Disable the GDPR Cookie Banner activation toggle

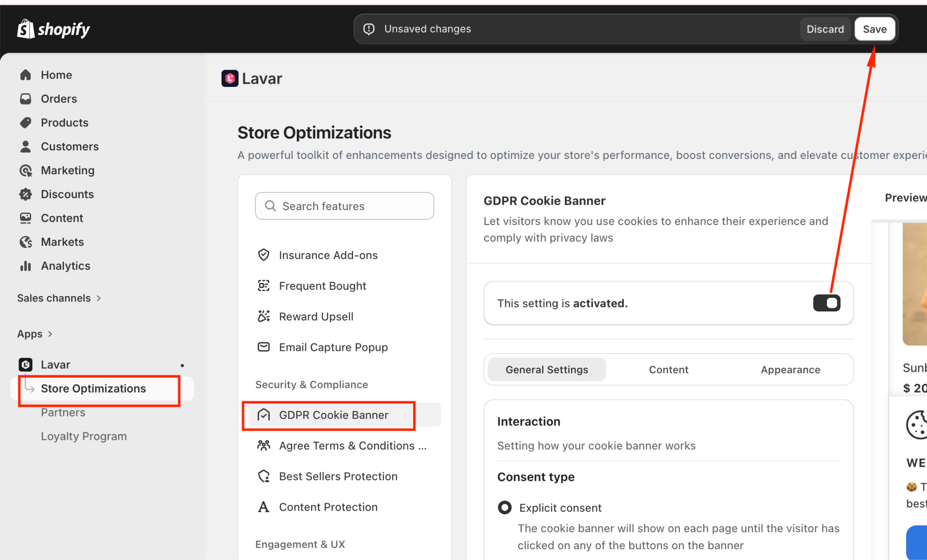[x=826, y=303]
